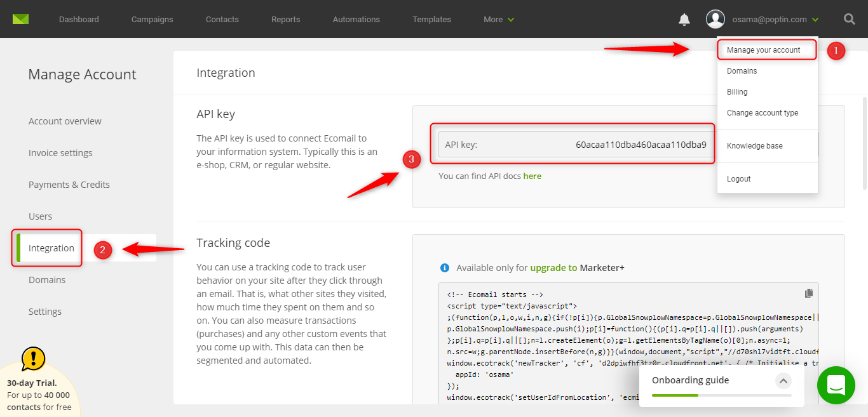Screen dimensions: 868x417
Task: Click the 30-day trial warning badge
Action: point(33,359)
